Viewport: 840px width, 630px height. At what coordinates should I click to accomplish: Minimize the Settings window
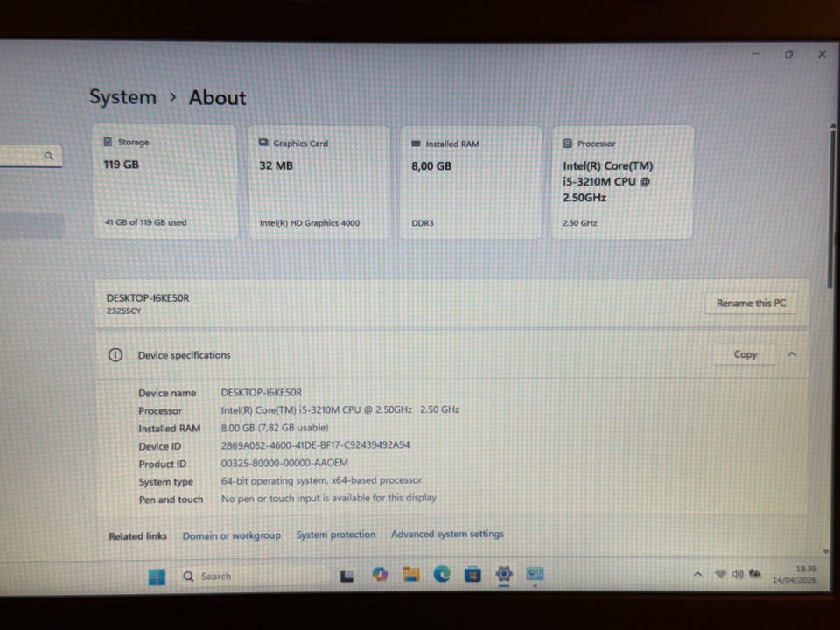755,53
